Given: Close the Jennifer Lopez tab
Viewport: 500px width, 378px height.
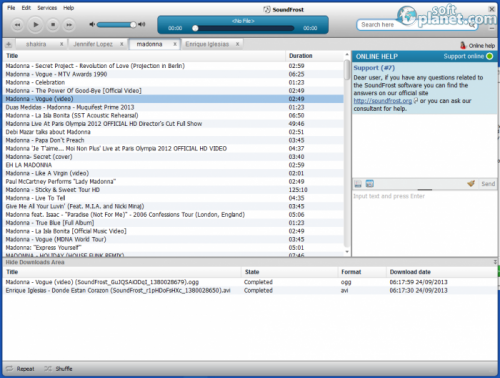Looking at the screenshot, I should point(122,44).
